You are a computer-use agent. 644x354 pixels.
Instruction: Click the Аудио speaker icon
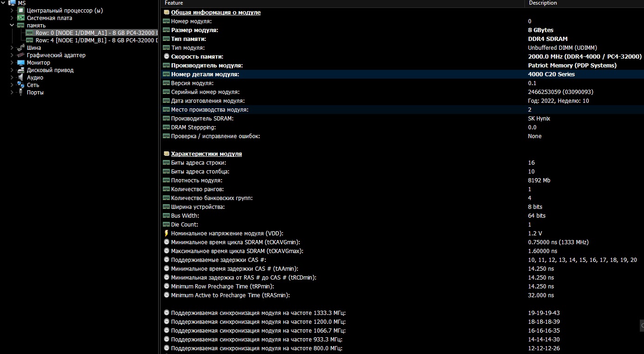coord(21,77)
